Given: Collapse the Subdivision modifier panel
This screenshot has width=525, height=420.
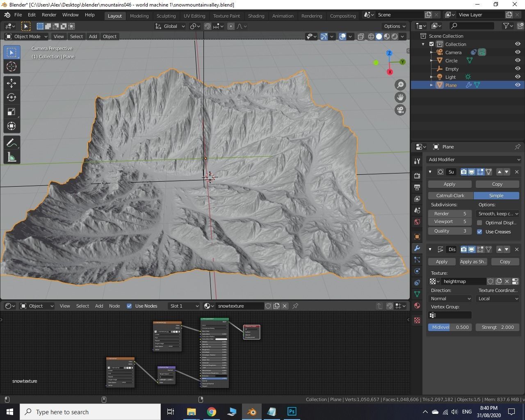Looking at the screenshot, I should pos(430,172).
